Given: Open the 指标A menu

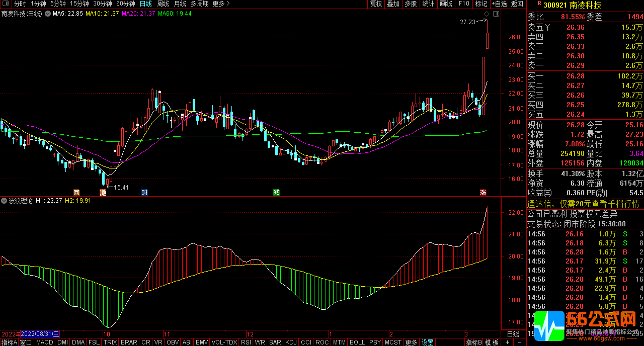Looking at the screenshot, I should pyautogui.click(x=9, y=342).
